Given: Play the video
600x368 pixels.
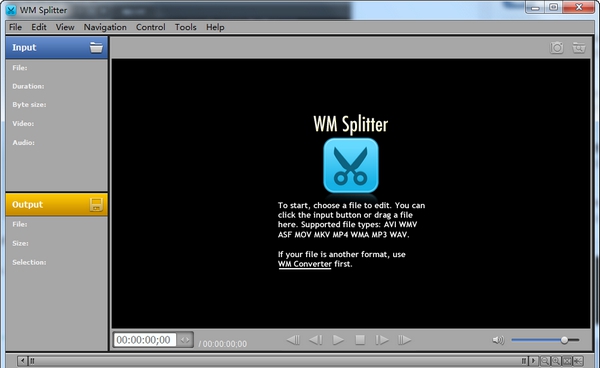Looking at the screenshot, I should pos(338,340).
